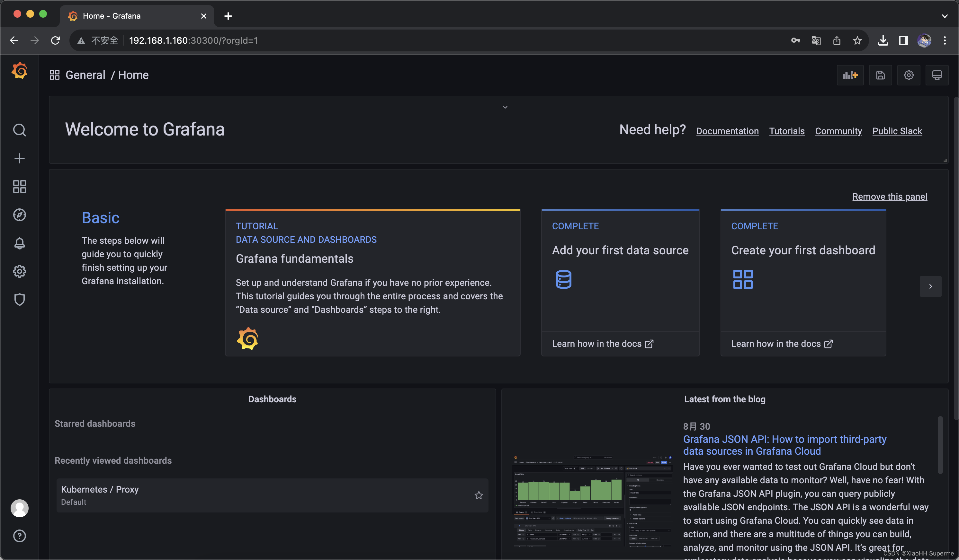The width and height of the screenshot is (959, 560).
Task: Click the dashboards grid icon beside General
Action: pos(54,75)
